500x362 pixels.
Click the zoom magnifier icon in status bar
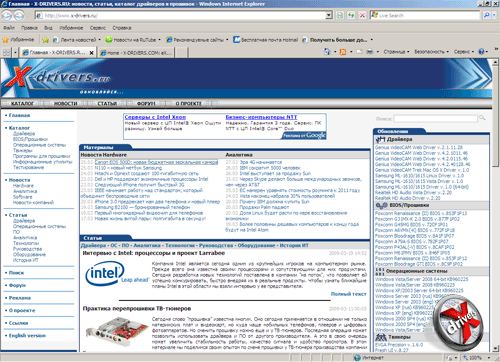pos(466,358)
